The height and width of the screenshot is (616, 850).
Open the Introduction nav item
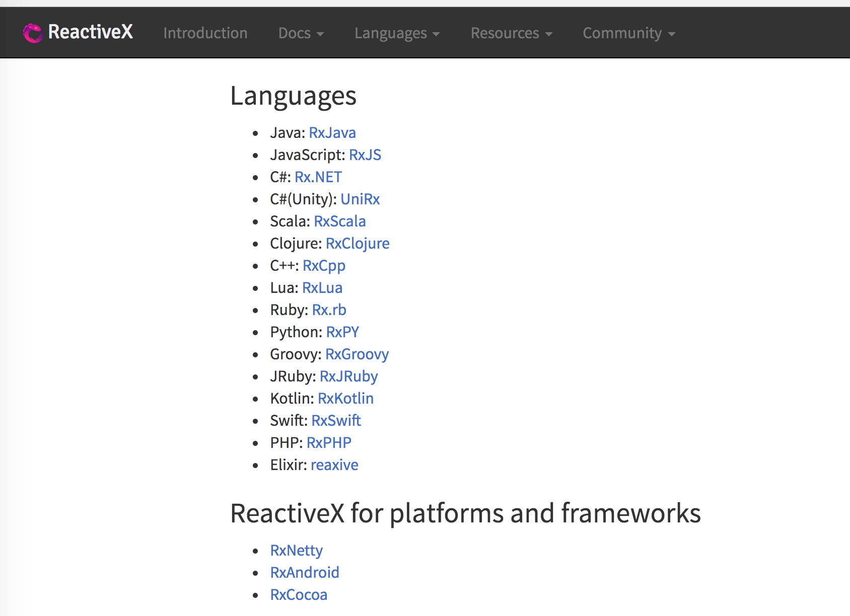[x=205, y=33]
